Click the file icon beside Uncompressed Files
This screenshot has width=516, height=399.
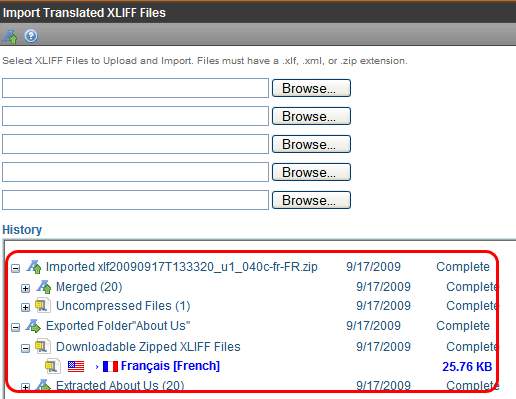click(43, 305)
